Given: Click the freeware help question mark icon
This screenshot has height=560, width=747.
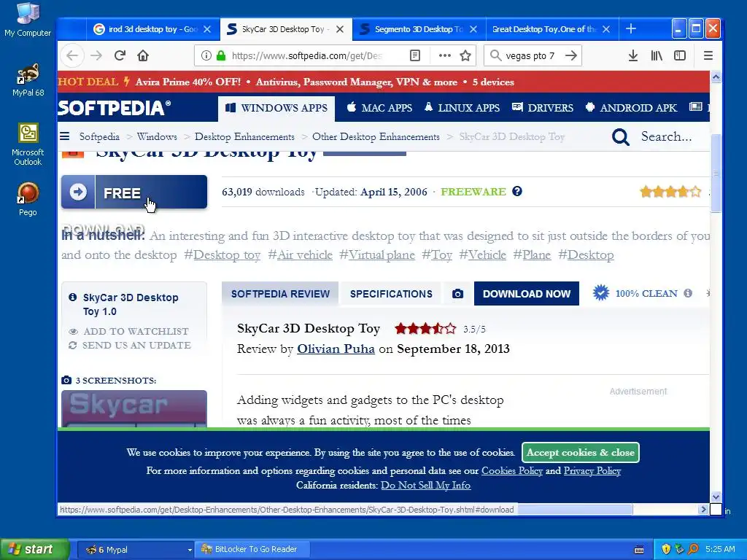Looking at the screenshot, I should click(x=517, y=192).
